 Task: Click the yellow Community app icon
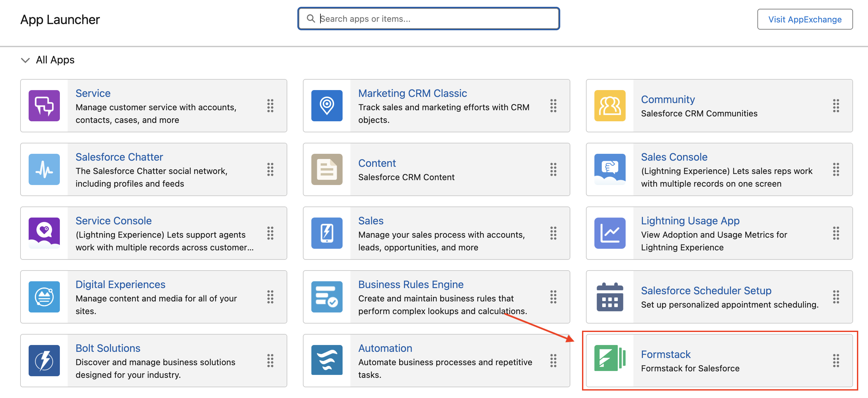(x=610, y=106)
